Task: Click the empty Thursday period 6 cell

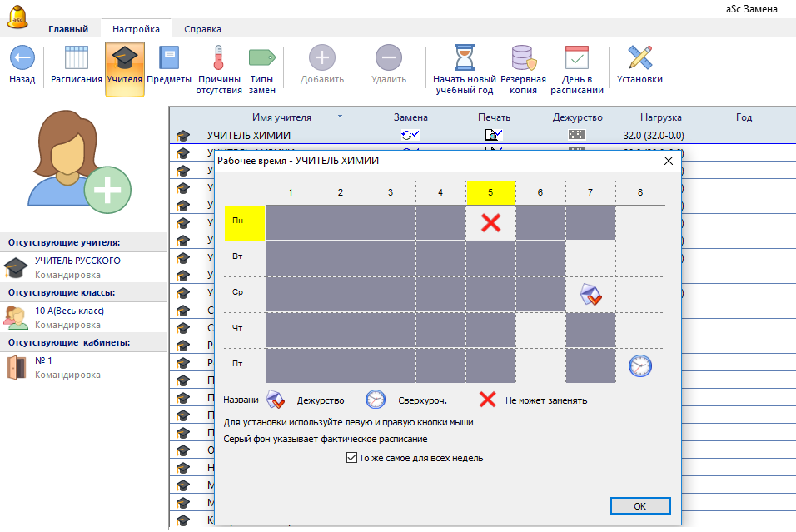Action: click(540, 331)
